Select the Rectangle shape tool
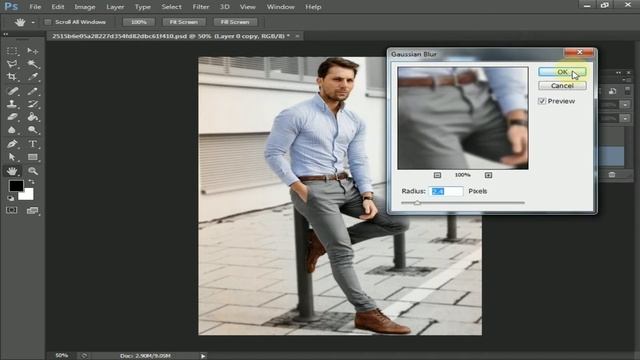Viewport: 640px width, 360px height. click(32, 157)
